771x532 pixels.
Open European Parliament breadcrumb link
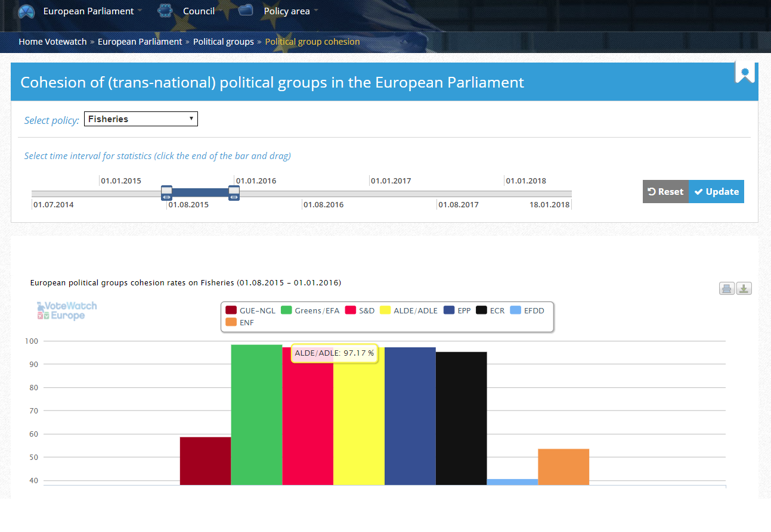tap(140, 42)
